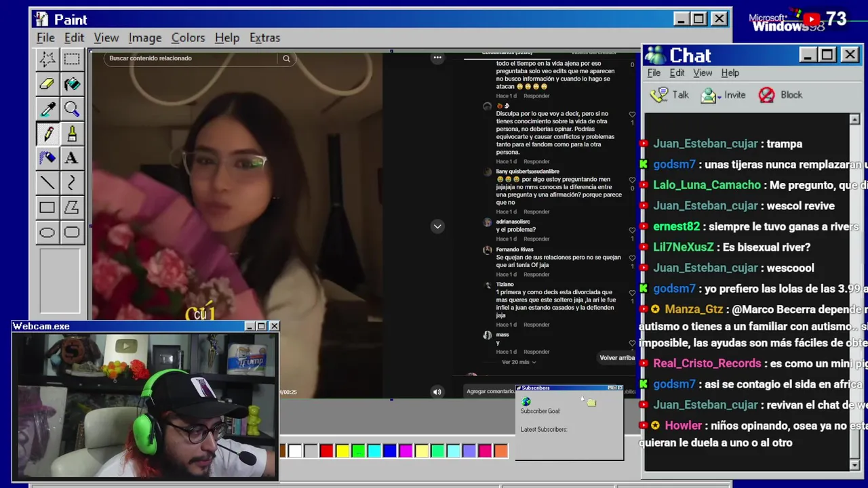This screenshot has width=868, height=488.
Task: Click 'Volver arriba' button in comments
Action: click(x=617, y=358)
